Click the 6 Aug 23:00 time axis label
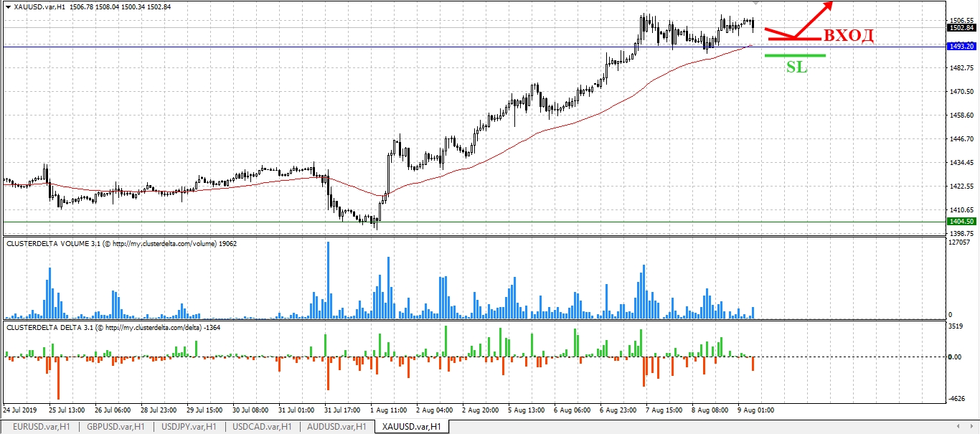 (618, 410)
